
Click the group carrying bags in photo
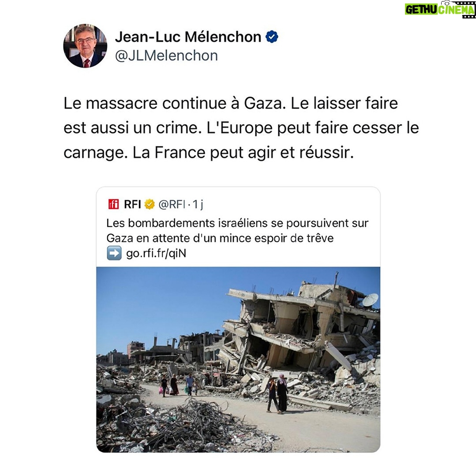(178, 385)
